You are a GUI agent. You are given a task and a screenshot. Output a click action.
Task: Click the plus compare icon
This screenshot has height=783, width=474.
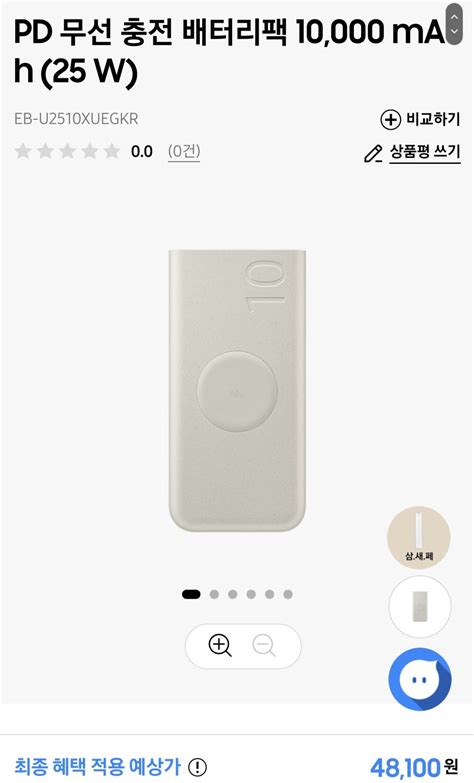390,120
